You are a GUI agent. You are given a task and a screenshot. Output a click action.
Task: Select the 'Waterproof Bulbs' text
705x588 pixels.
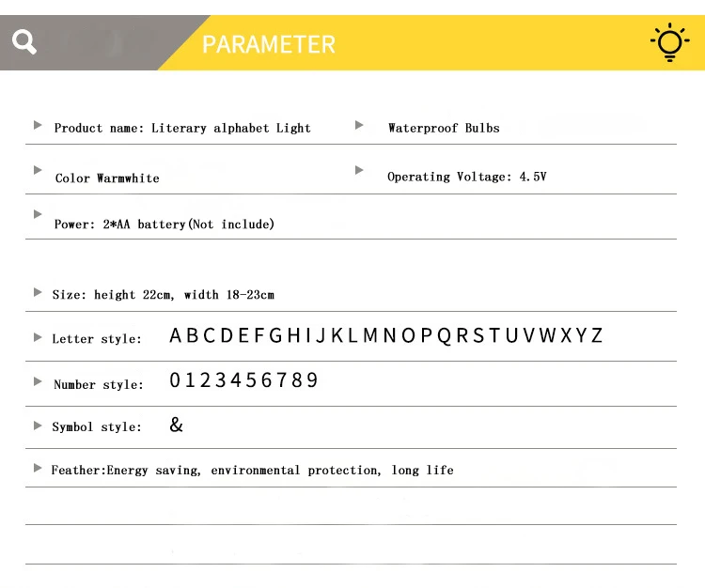coord(444,128)
